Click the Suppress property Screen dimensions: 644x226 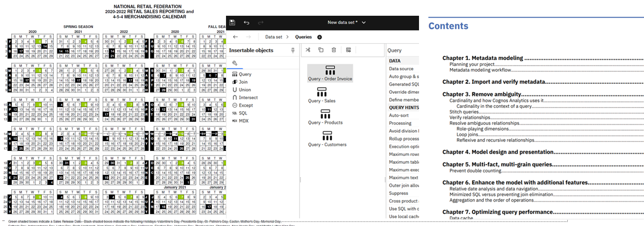(398, 193)
